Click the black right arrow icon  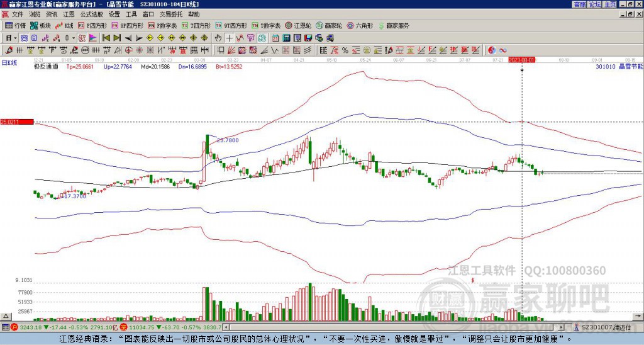(139, 38)
